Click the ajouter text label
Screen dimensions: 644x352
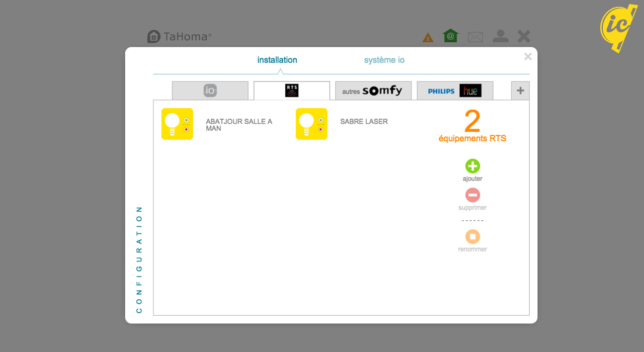(x=472, y=179)
